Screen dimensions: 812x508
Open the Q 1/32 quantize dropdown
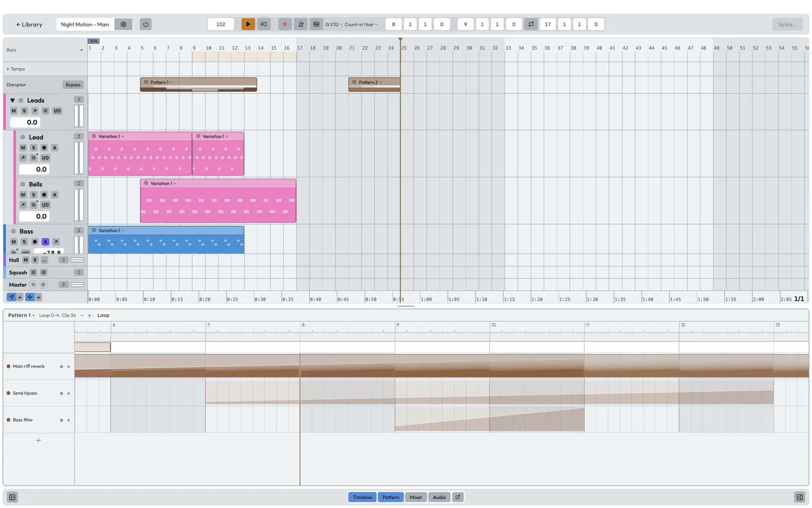(x=334, y=24)
